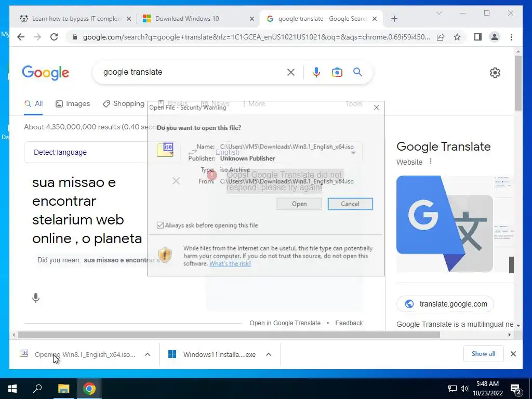Search by image with camera icon
Image resolution: width=532 pixels, height=399 pixels.
point(337,72)
